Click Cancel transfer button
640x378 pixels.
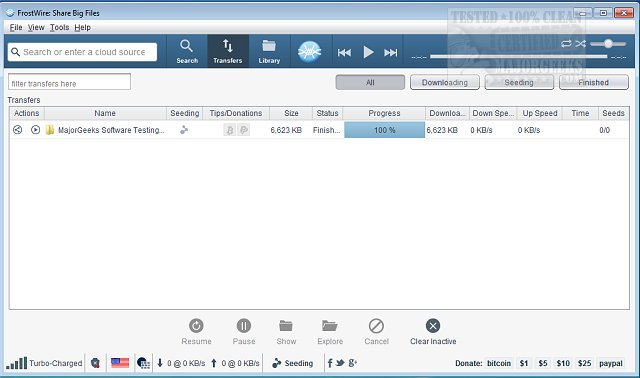(x=376, y=331)
